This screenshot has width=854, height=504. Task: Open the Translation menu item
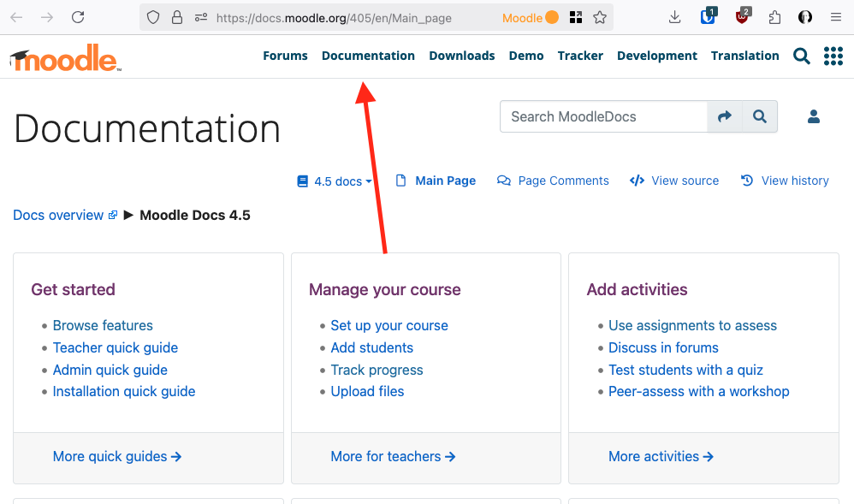coord(745,56)
